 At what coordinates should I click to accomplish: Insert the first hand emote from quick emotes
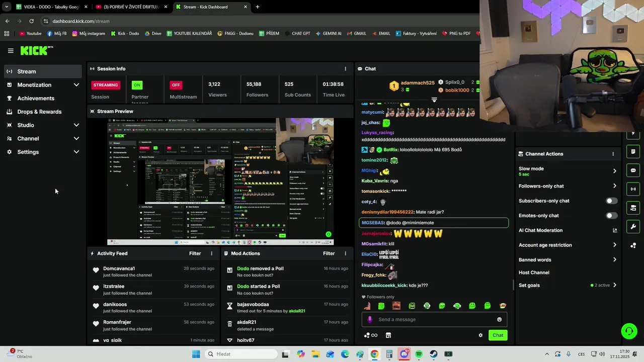point(367,306)
